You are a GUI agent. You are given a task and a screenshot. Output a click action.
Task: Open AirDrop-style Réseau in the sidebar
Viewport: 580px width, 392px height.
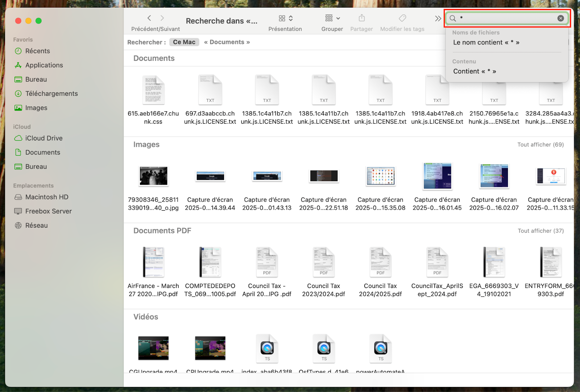[36, 226]
